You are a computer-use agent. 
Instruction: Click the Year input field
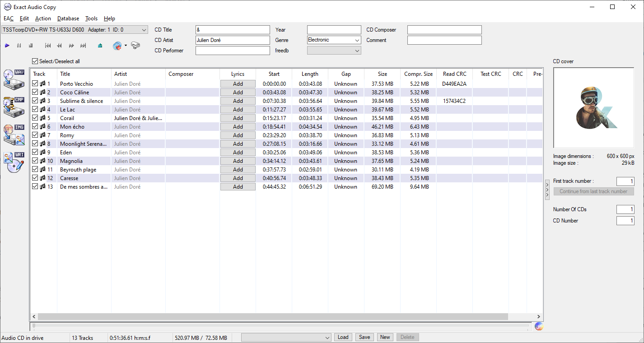click(x=334, y=30)
